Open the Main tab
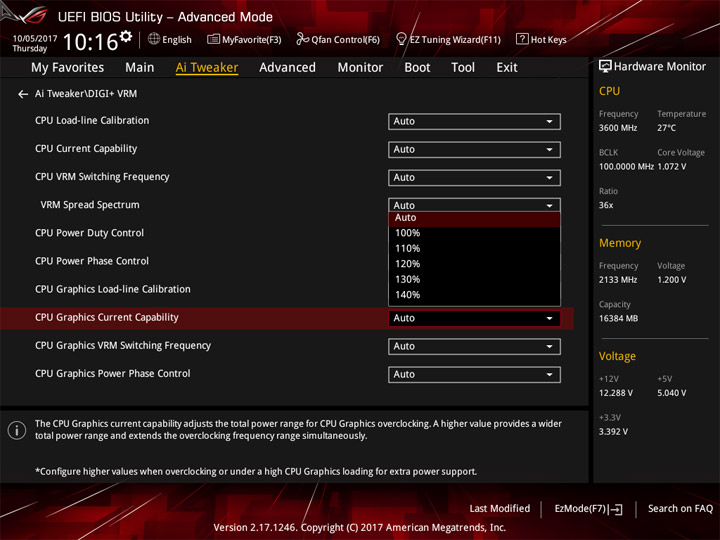 click(140, 68)
